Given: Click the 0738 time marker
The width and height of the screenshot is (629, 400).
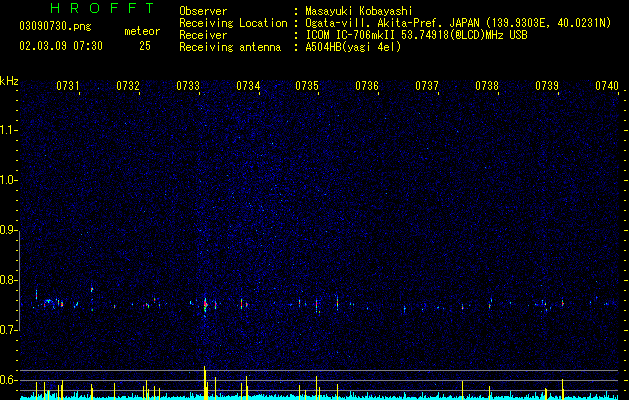Looking at the screenshot, I should tap(487, 85).
